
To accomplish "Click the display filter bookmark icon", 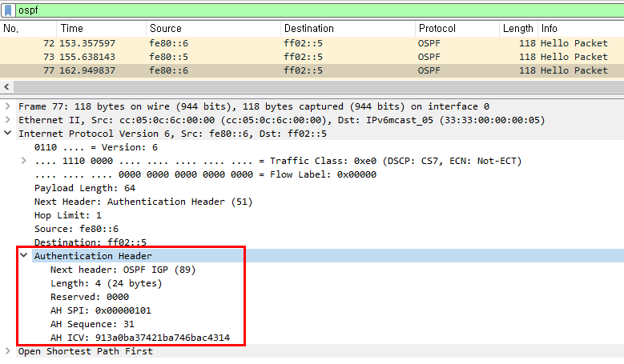I will pos(8,10).
